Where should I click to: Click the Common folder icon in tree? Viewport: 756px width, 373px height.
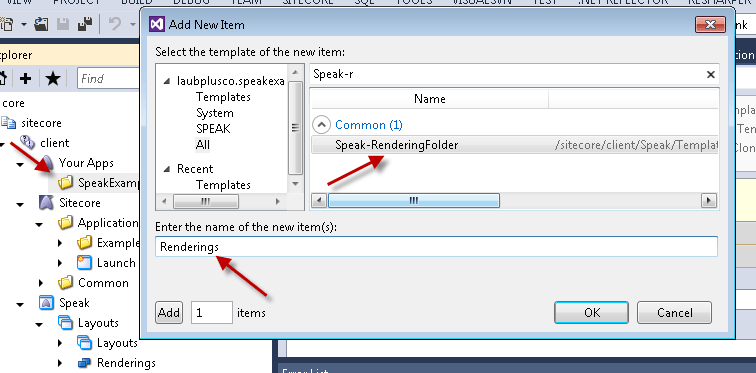pos(65,282)
